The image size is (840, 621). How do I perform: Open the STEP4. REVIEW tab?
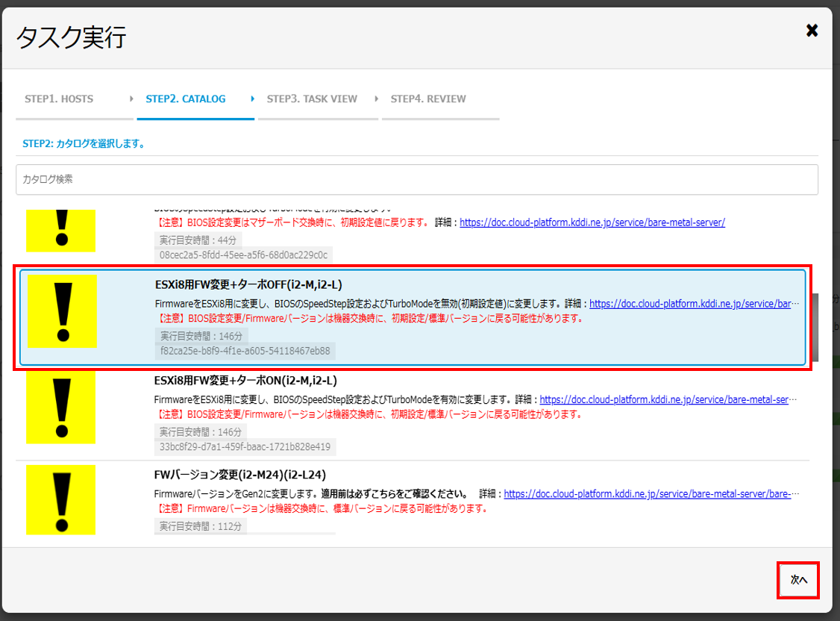coord(428,99)
